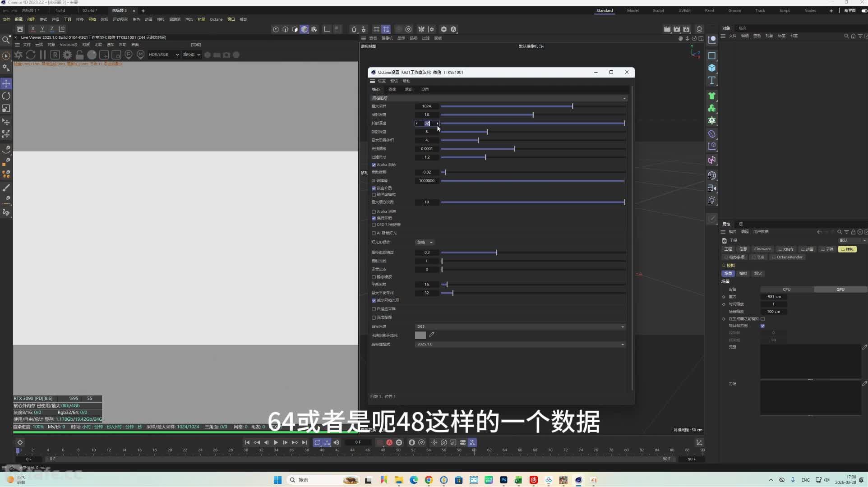Open Google Chrome from the taskbar
The height and width of the screenshot is (487, 868).
(x=429, y=480)
